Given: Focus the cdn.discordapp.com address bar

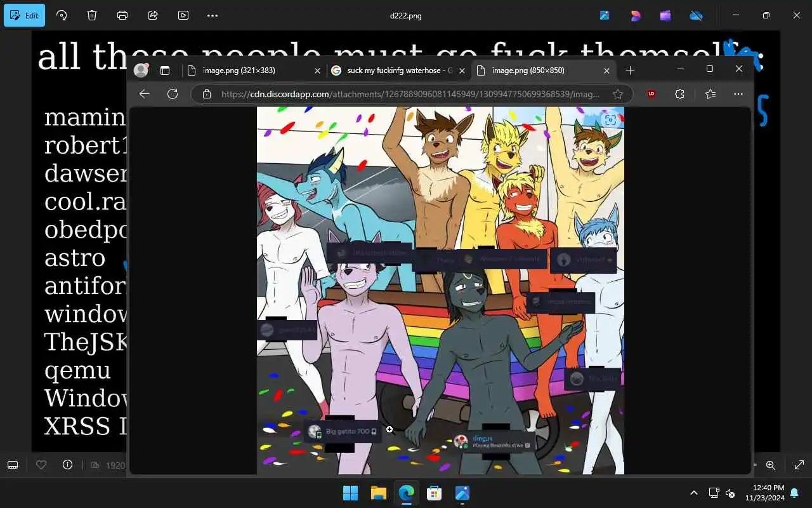Looking at the screenshot, I should point(410,94).
